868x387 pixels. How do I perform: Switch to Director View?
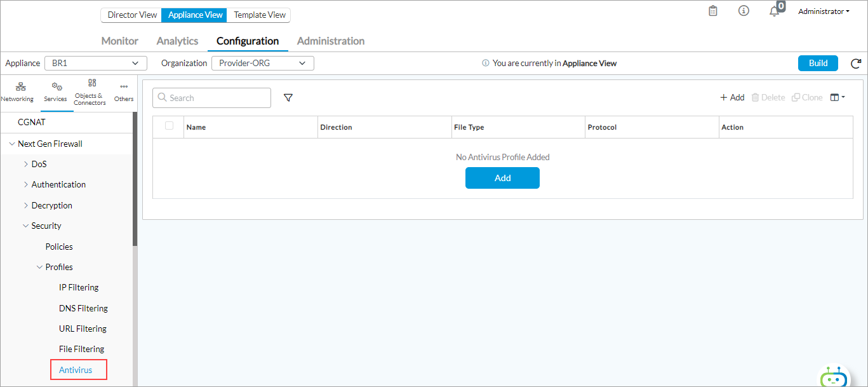132,15
